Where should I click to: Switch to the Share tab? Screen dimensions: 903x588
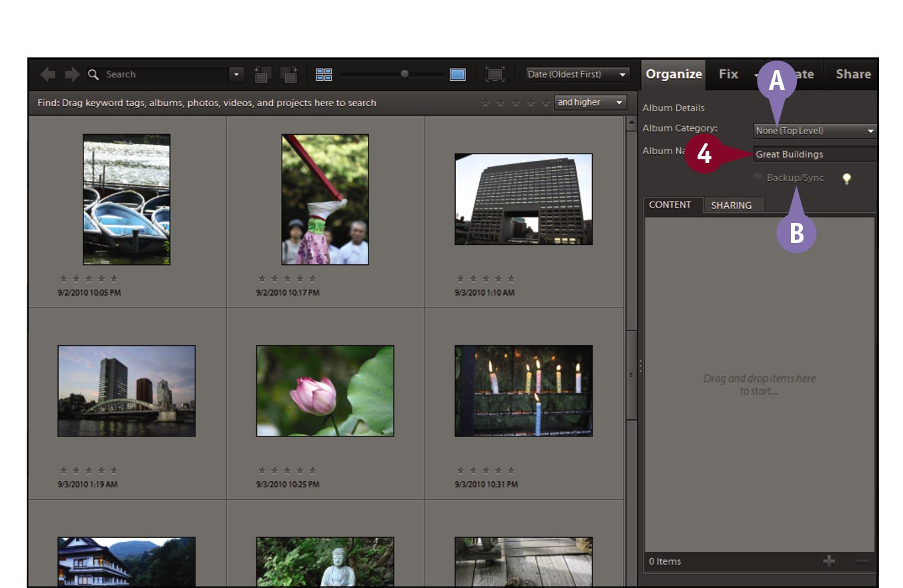pyautogui.click(x=853, y=74)
